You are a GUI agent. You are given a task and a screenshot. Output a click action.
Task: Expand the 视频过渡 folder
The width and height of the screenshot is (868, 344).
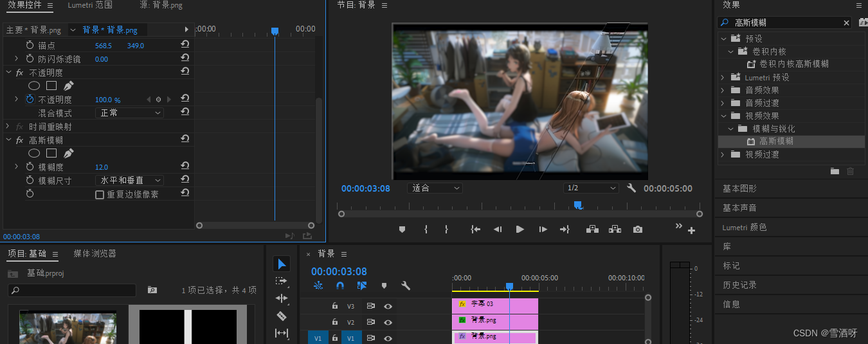pos(723,154)
